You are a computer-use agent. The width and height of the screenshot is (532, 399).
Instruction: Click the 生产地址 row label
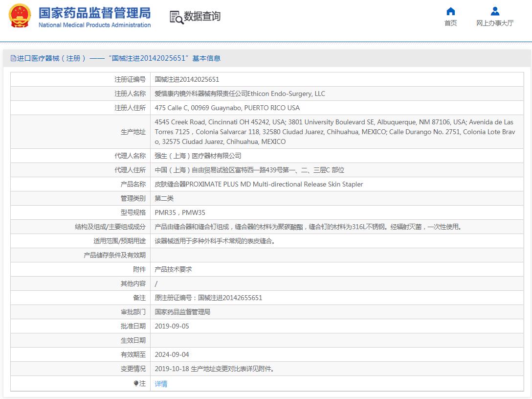(x=133, y=132)
